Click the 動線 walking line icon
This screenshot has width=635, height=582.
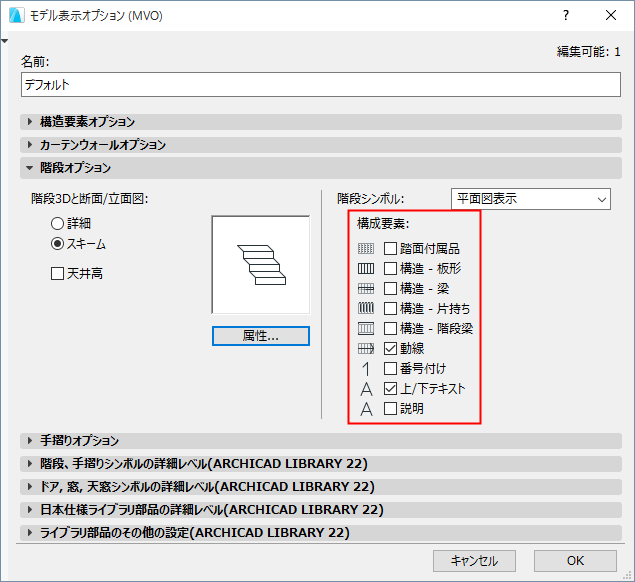[x=366, y=348]
